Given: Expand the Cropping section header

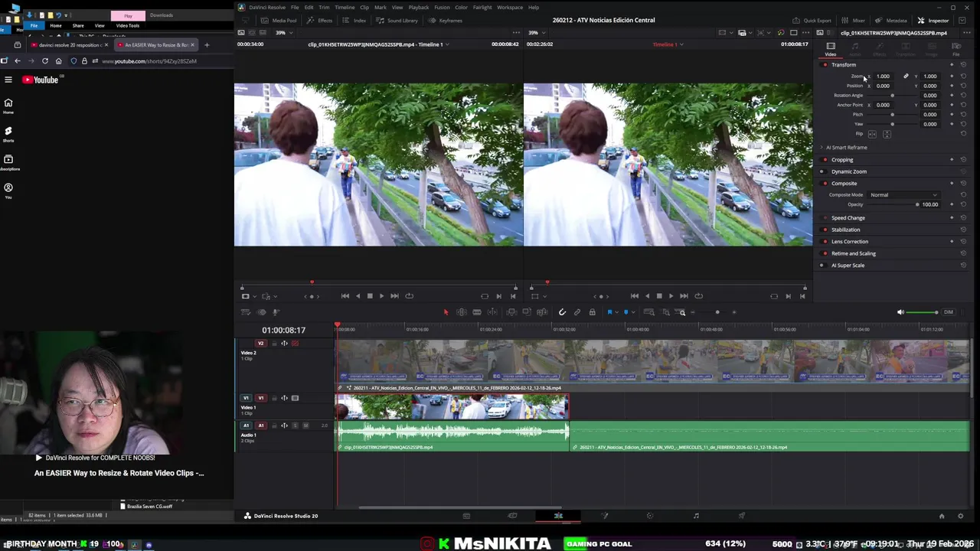Looking at the screenshot, I should (842, 160).
